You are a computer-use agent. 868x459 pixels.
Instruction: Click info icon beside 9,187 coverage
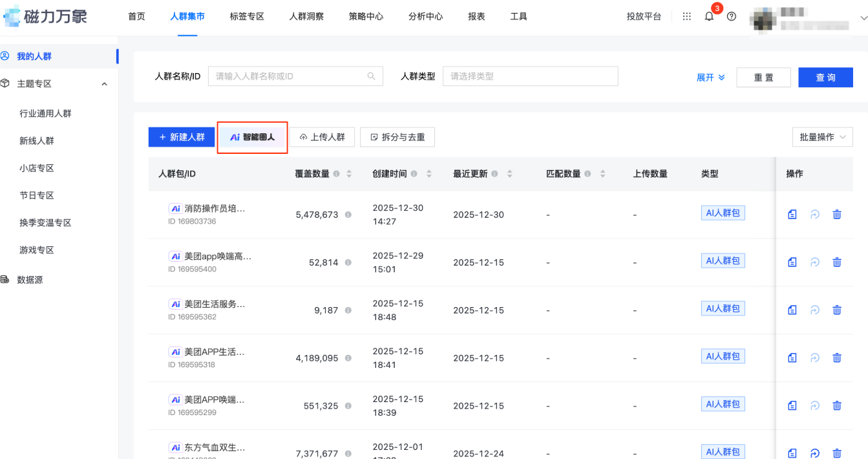[348, 310]
